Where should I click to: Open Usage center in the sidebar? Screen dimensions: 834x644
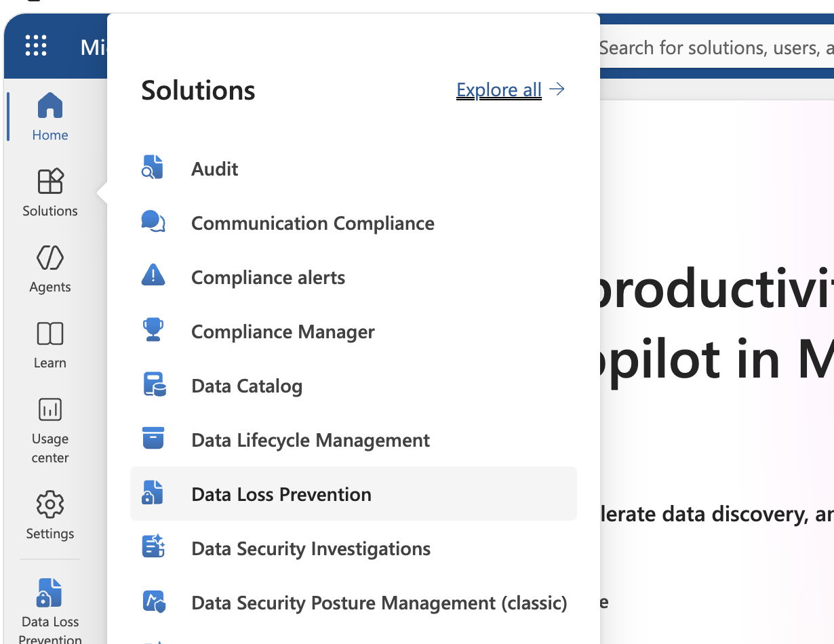50,430
